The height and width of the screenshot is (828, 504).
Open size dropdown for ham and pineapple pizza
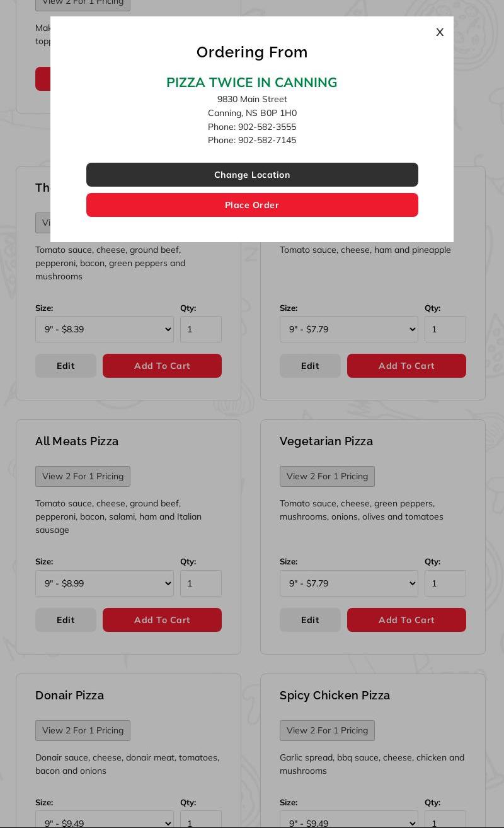349,329
